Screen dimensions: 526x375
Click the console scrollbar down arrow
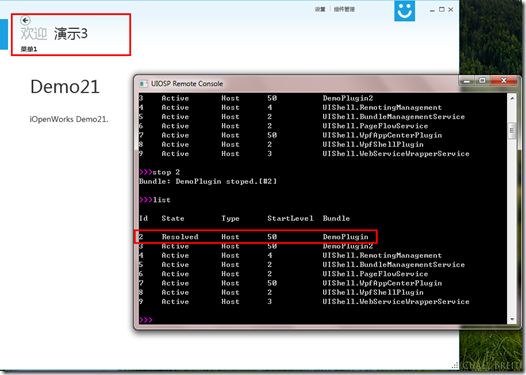click(512, 319)
